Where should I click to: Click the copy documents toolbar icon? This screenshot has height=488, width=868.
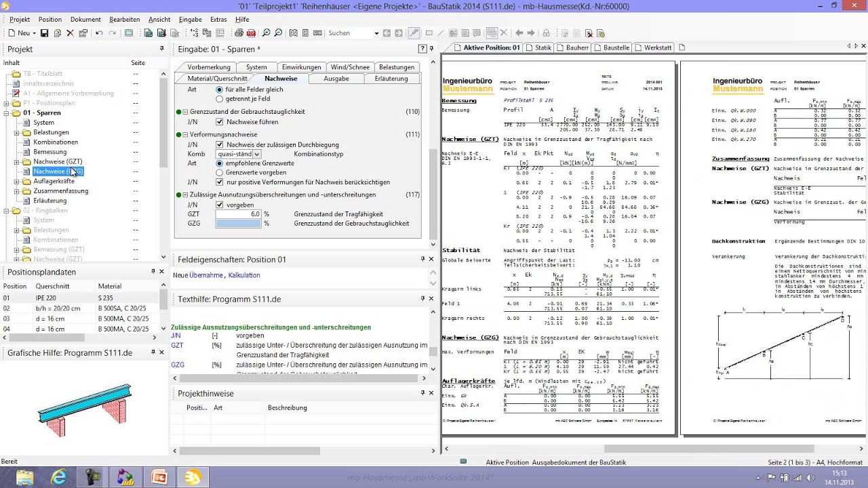click(57, 33)
